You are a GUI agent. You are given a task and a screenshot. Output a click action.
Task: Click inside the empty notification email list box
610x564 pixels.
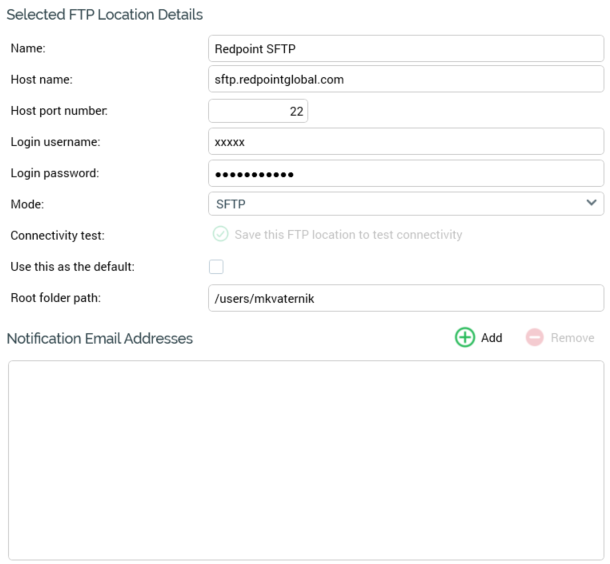coord(305,460)
